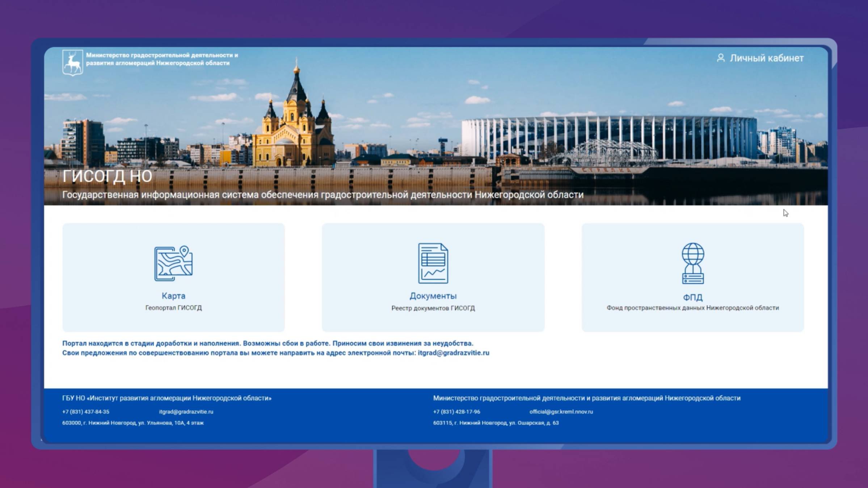The height and width of the screenshot is (488, 868).
Task: Click official@gsr.kreml.nnov.ru email in footer
Action: coord(561,412)
